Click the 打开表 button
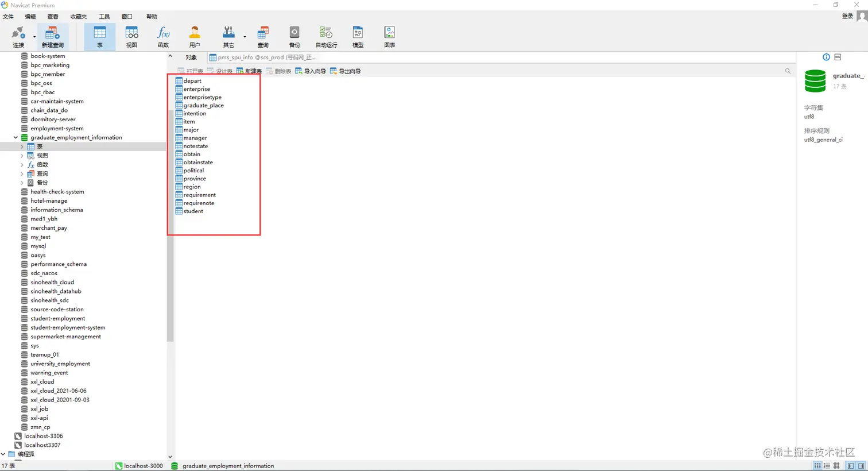 (x=191, y=71)
